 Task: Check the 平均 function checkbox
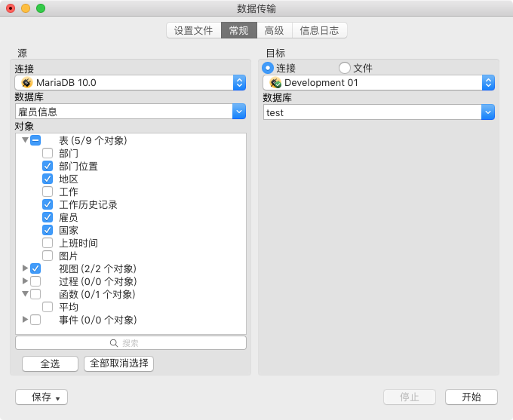(48, 307)
